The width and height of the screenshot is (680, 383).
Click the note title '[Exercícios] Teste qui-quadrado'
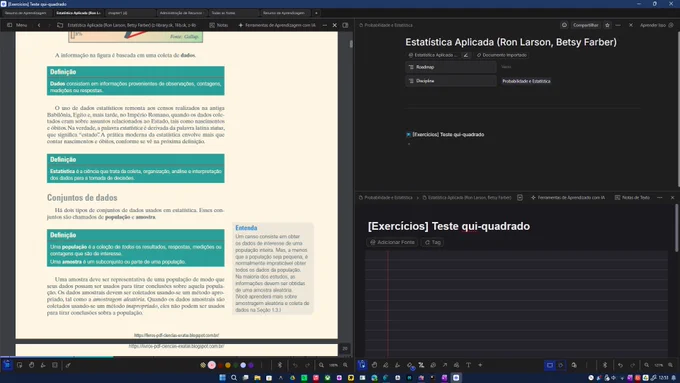(449, 226)
